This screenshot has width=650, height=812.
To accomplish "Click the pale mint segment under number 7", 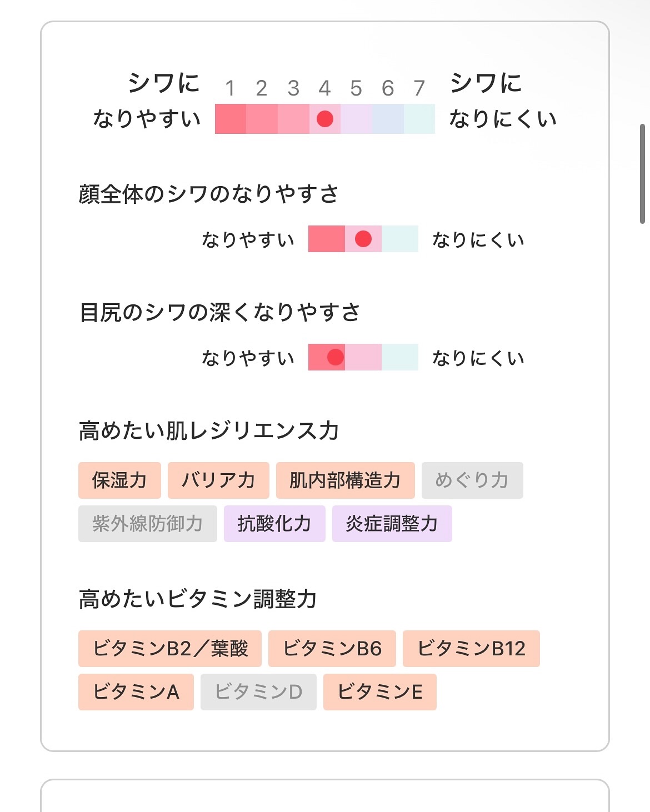I will [x=419, y=119].
